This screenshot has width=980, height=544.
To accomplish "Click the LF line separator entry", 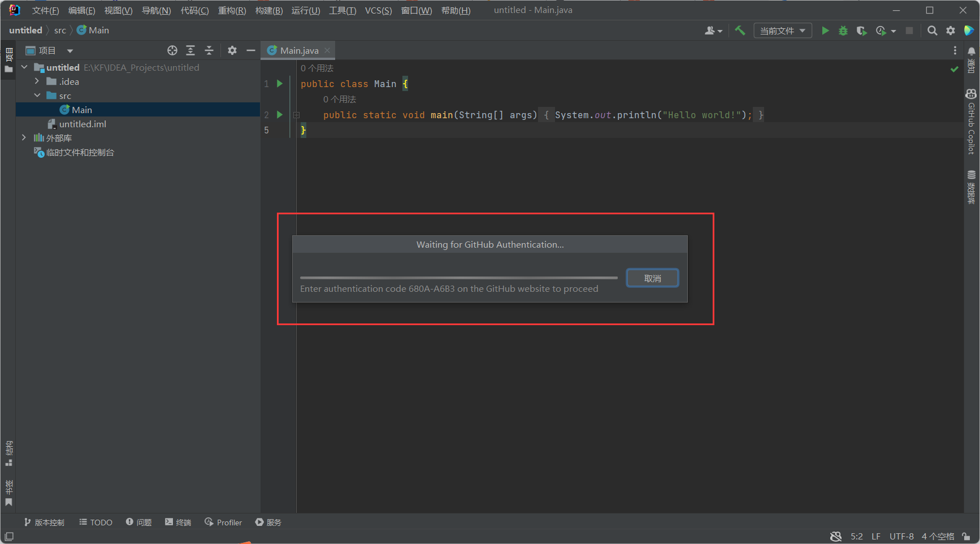I will coord(876,536).
